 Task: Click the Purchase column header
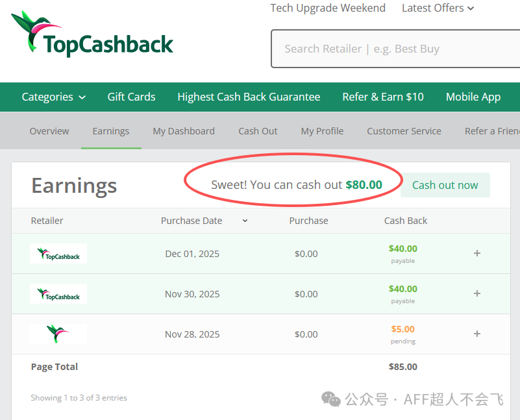(x=308, y=221)
